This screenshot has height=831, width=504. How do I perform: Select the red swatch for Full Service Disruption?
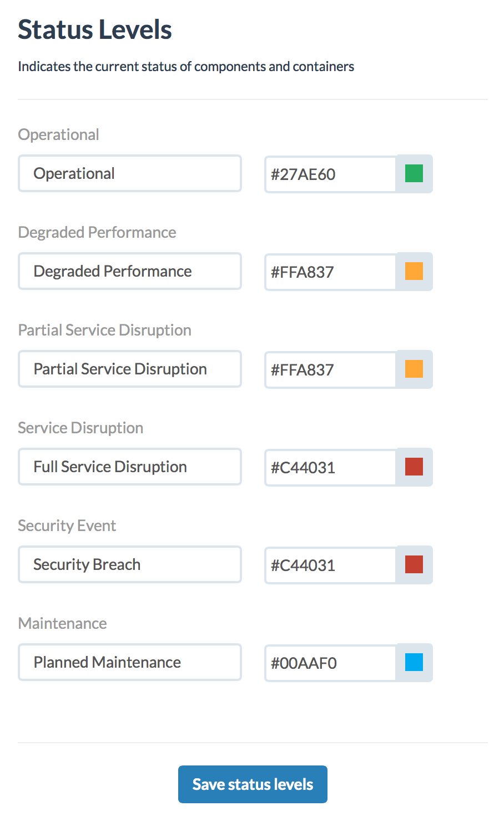click(414, 467)
